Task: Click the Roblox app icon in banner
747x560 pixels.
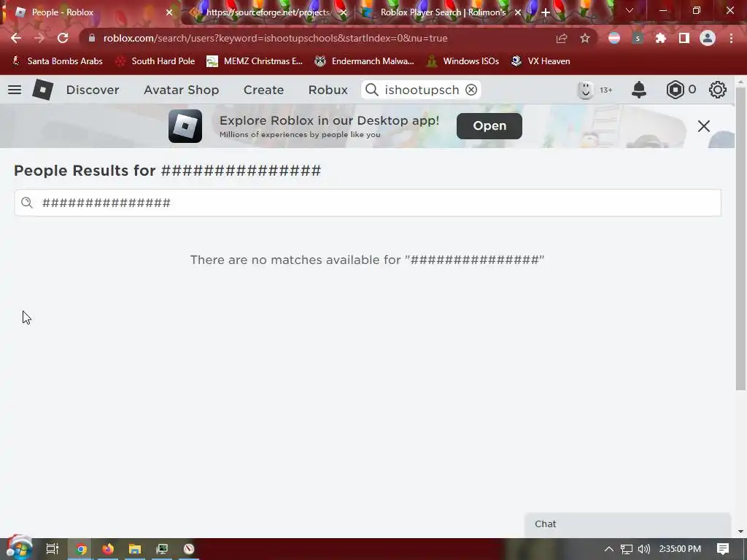Action: pos(185,126)
